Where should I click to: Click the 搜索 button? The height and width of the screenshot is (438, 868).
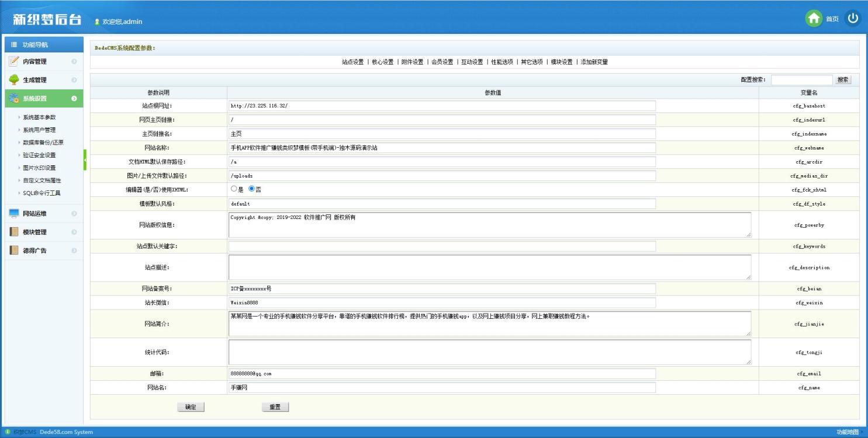pyautogui.click(x=843, y=80)
